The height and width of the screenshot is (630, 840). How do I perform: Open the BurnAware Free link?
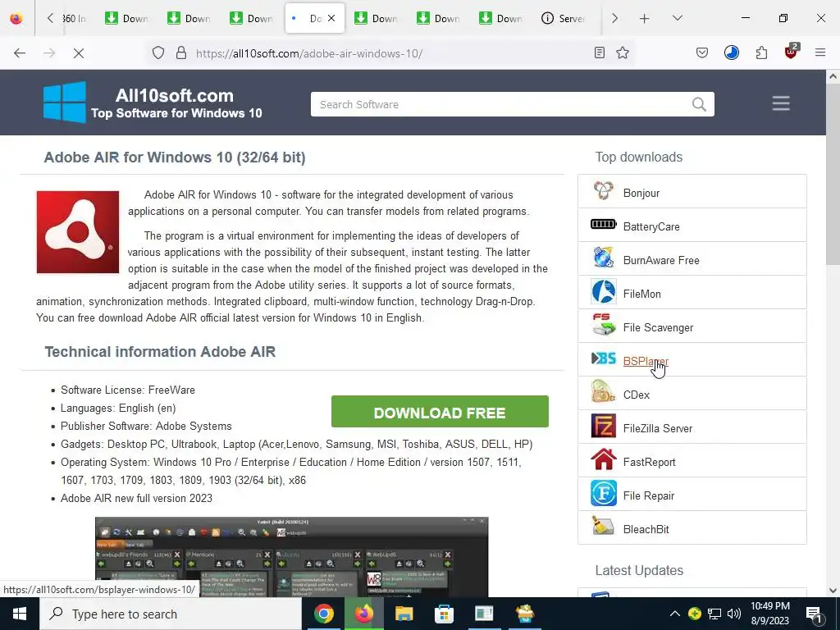coord(661,260)
